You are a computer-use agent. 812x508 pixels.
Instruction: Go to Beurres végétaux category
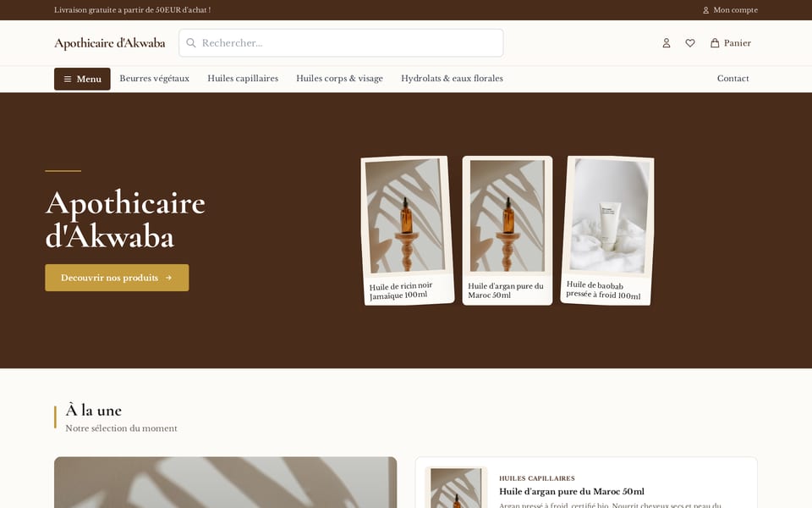point(154,78)
